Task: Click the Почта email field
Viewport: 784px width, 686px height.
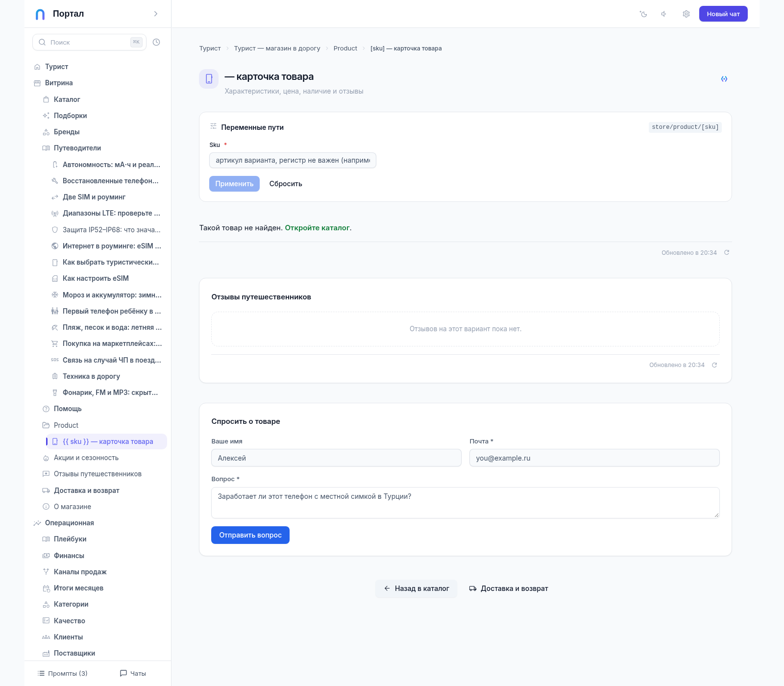Action: pos(594,458)
